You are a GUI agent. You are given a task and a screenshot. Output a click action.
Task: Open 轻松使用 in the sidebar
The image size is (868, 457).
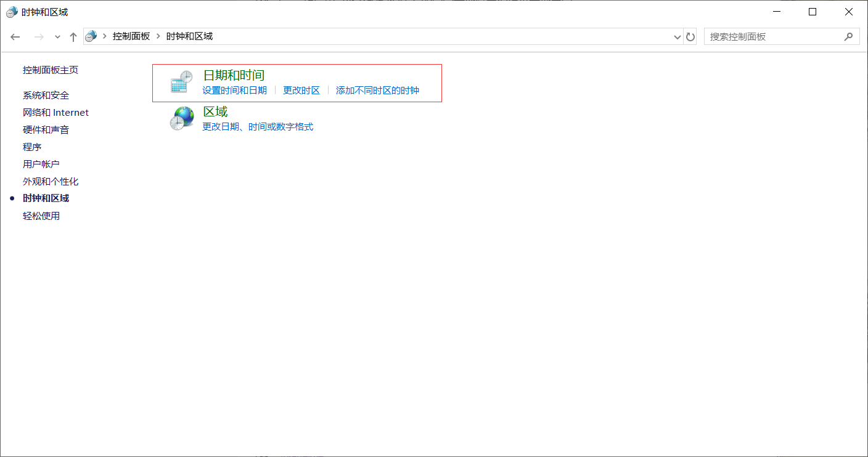click(x=41, y=216)
